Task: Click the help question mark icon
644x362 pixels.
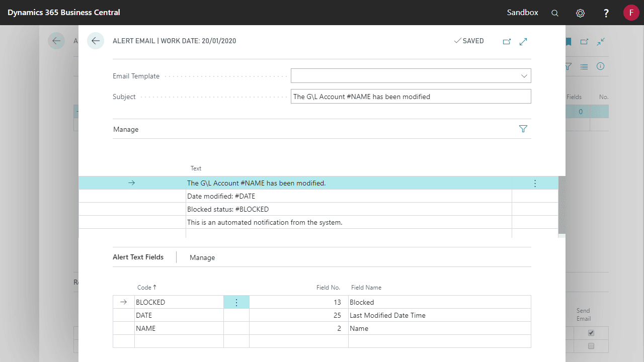Action: pyautogui.click(x=606, y=13)
